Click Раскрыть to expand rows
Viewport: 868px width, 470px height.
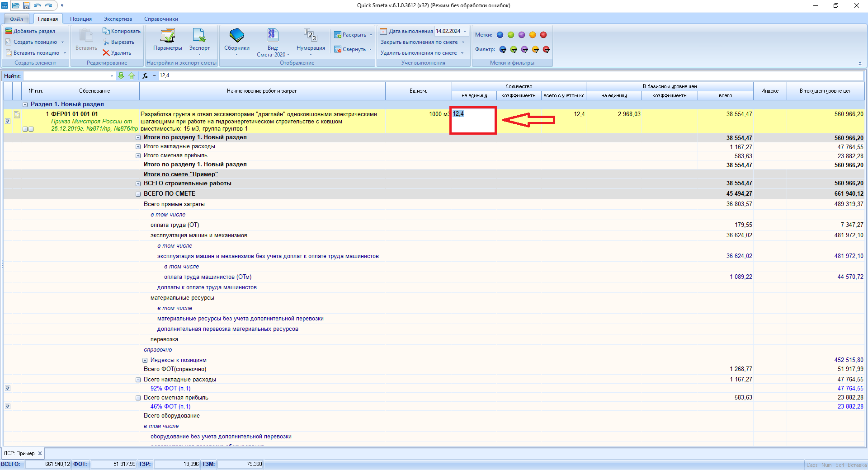[x=350, y=35]
